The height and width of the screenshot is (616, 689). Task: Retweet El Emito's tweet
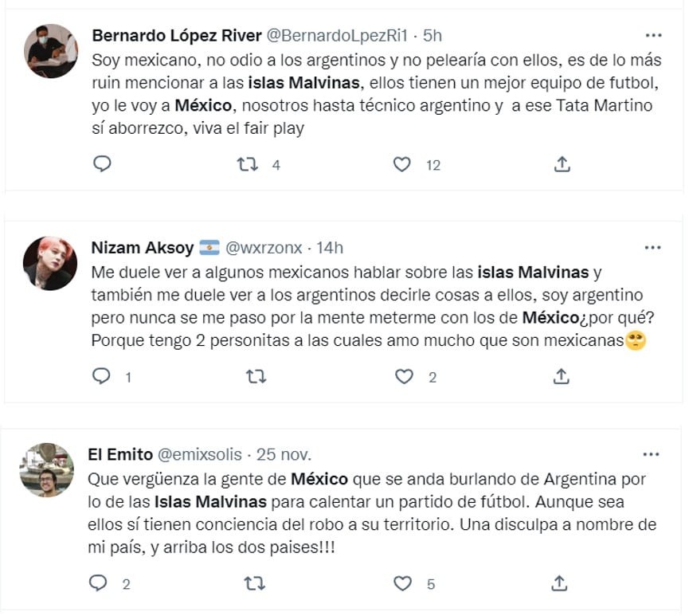coord(255,584)
